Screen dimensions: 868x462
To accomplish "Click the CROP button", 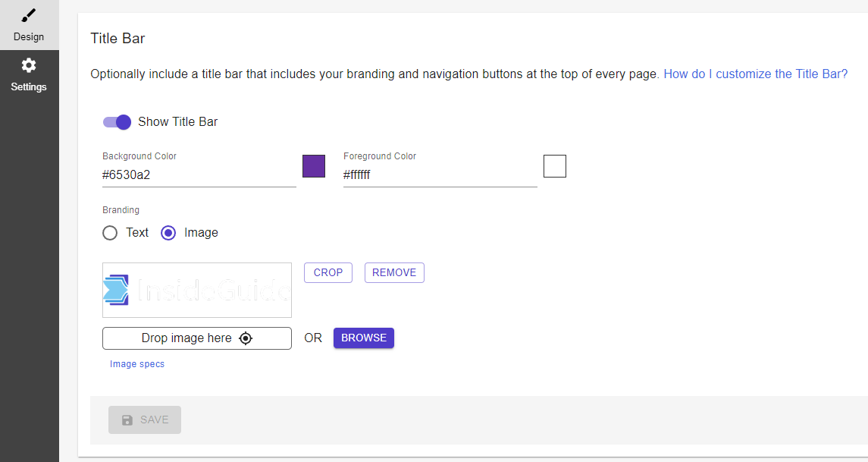I will [328, 272].
